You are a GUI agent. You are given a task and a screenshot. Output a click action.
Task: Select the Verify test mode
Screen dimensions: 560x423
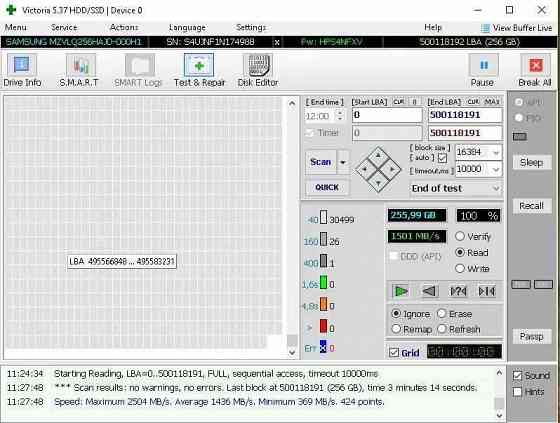tap(474, 237)
